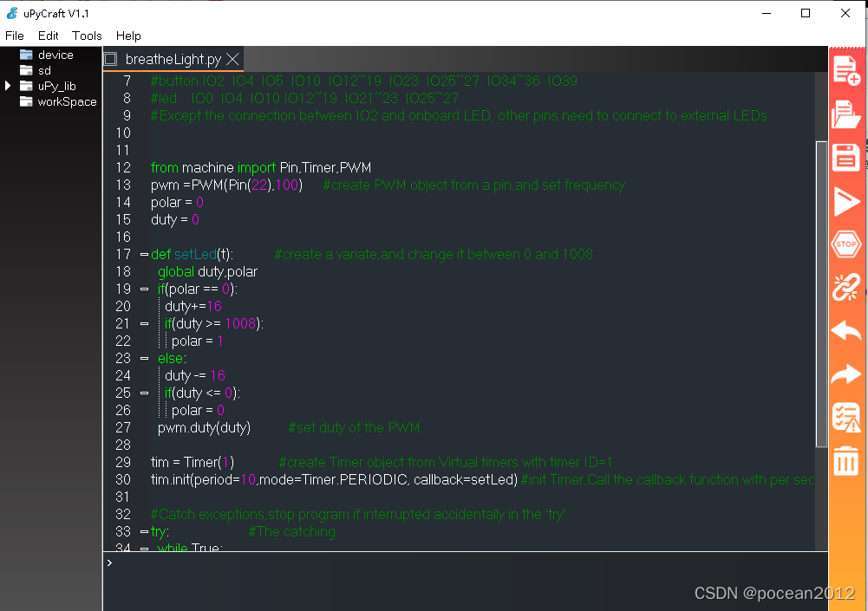Open the Help menu

tap(128, 36)
